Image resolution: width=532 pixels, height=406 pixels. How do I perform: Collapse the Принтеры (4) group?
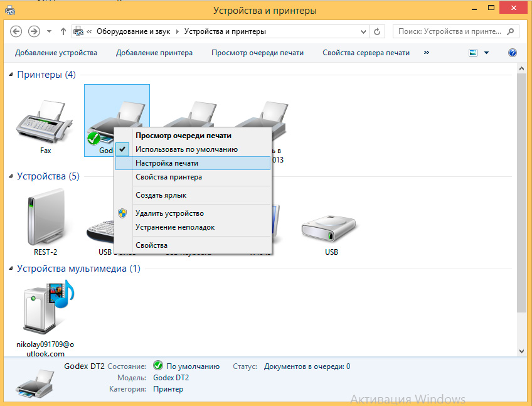pyautogui.click(x=11, y=74)
